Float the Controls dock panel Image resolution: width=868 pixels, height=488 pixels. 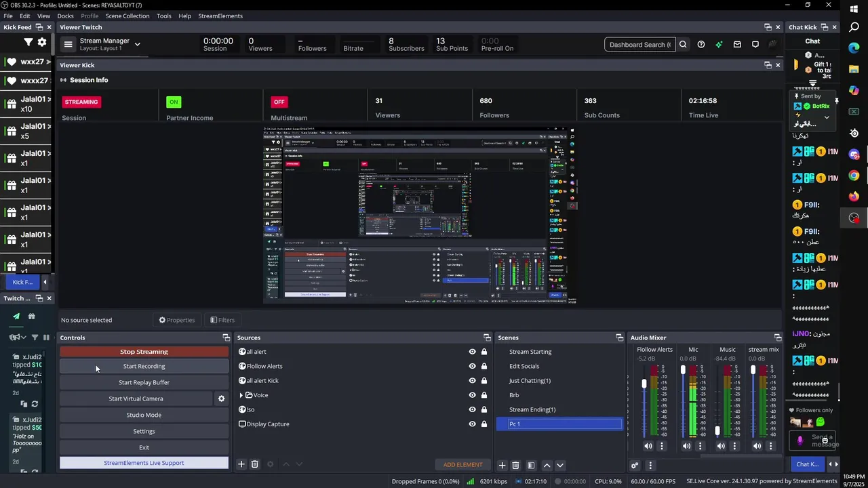226,338
